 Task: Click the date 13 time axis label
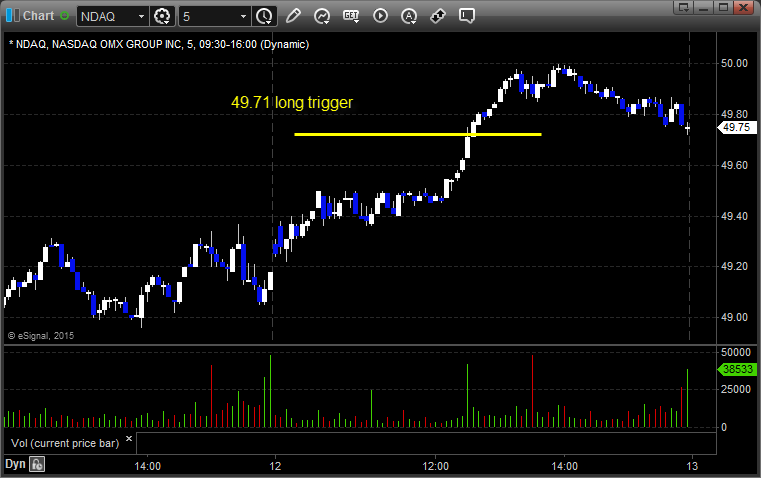[x=692, y=466]
